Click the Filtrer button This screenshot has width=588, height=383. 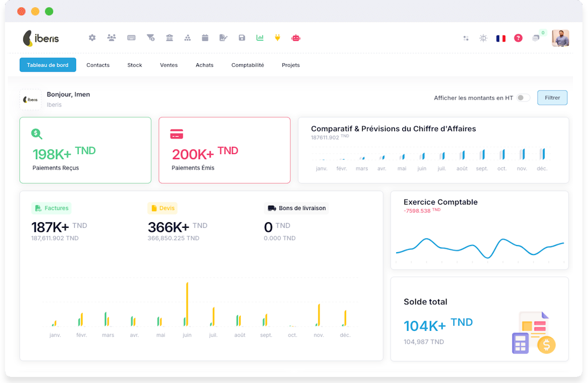pyautogui.click(x=552, y=98)
